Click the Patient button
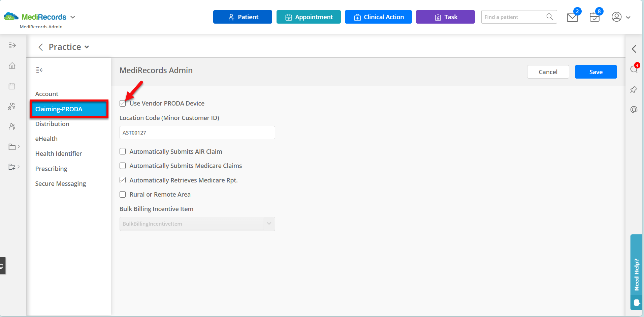The image size is (644, 317). [x=243, y=17]
